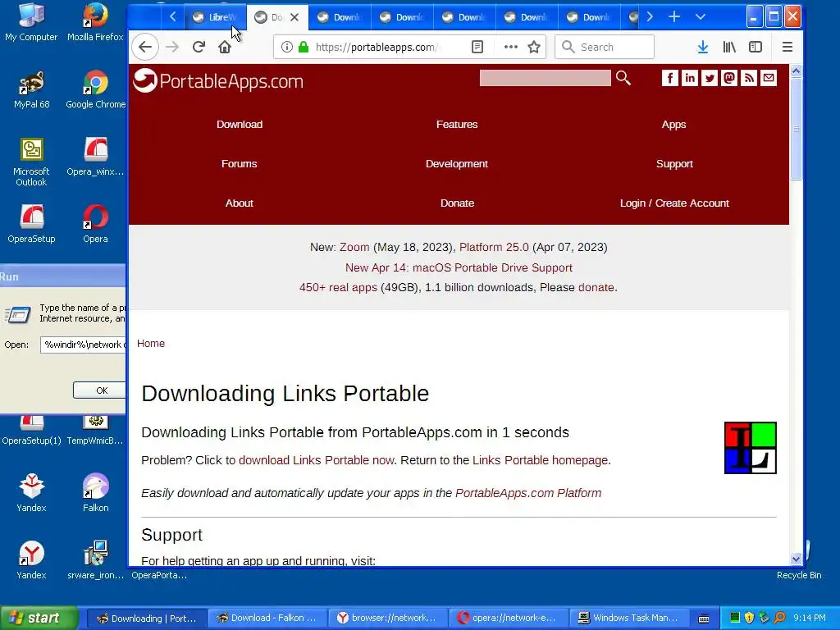Open the Platform 25.0 link
The width and height of the screenshot is (840, 630).
(x=494, y=247)
